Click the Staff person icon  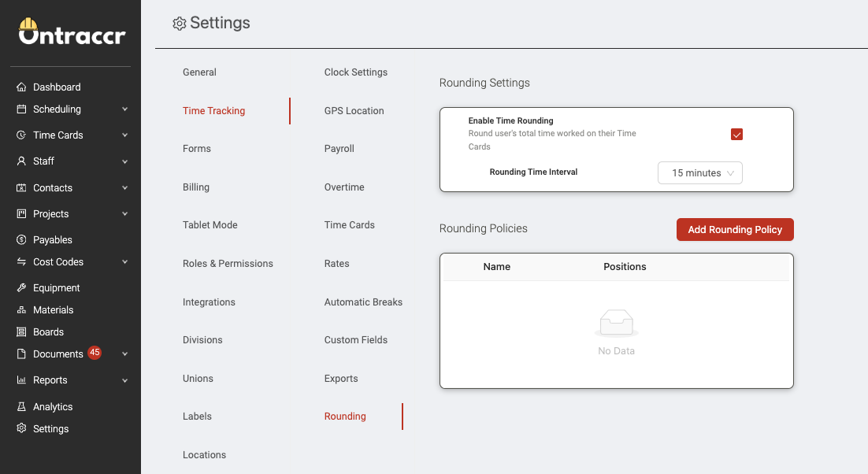tap(21, 161)
